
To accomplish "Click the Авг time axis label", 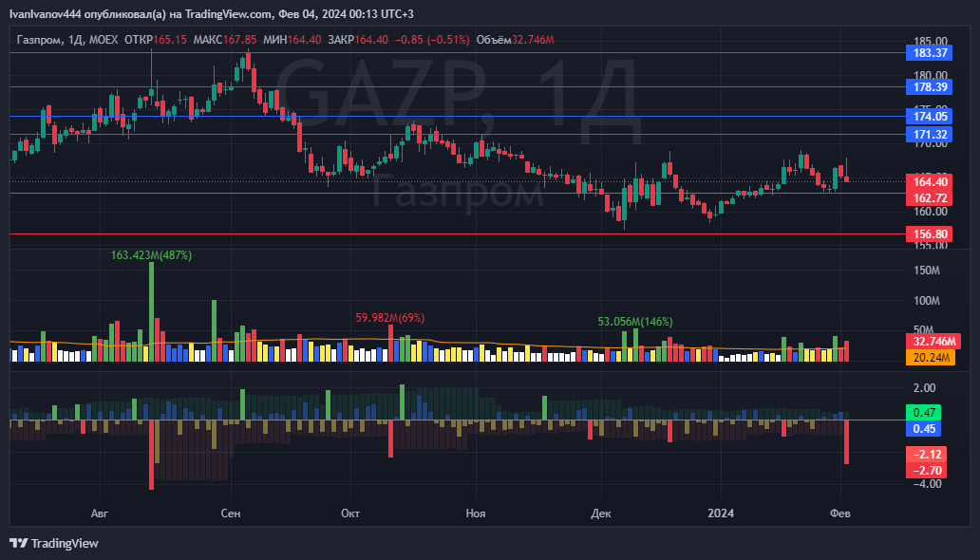I will pos(100,513).
